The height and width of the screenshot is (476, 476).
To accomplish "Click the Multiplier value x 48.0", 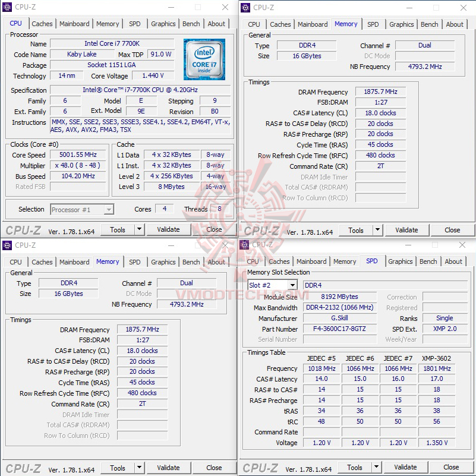I will coord(78,165).
